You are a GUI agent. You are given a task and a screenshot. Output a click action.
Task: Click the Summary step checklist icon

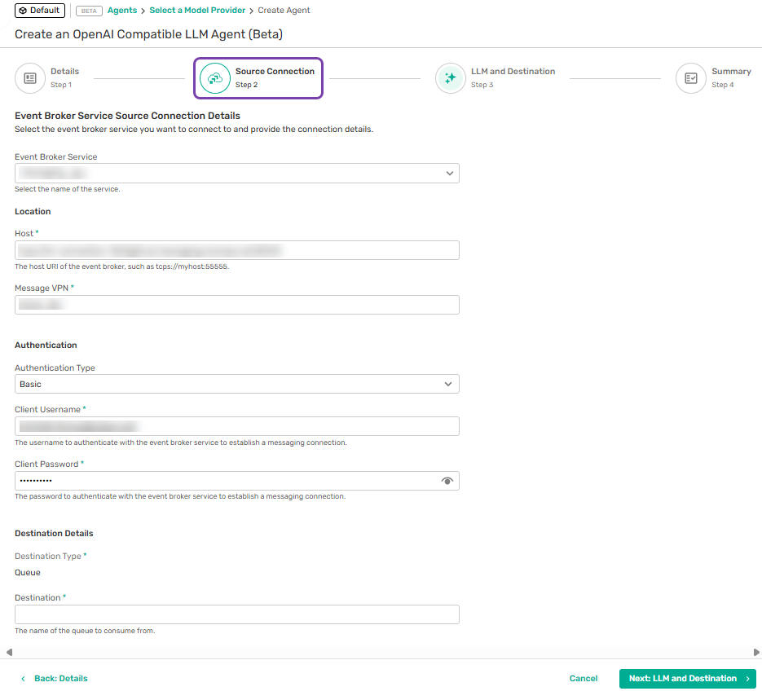tap(690, 78)
